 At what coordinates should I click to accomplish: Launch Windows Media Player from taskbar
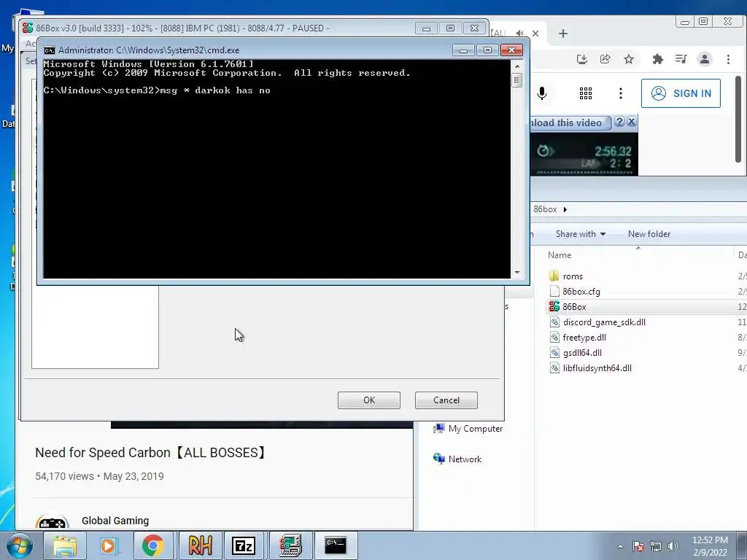point(109,545)
